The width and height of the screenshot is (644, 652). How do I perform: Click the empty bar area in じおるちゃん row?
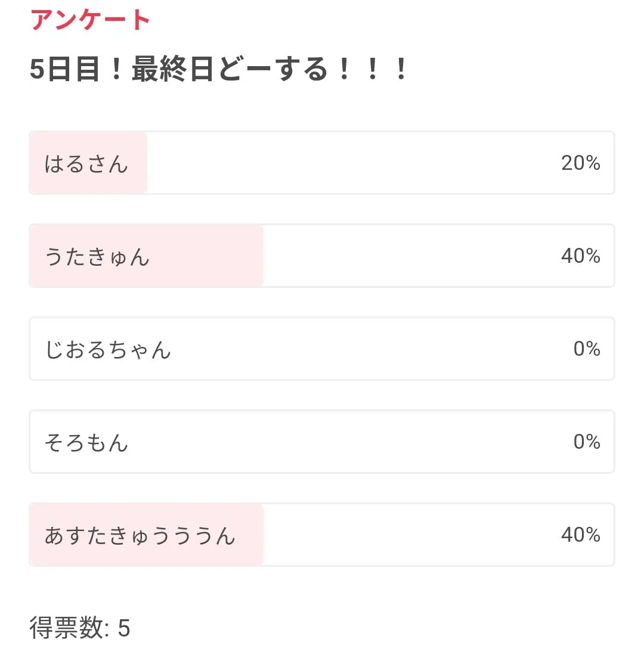tap(358, 349)
